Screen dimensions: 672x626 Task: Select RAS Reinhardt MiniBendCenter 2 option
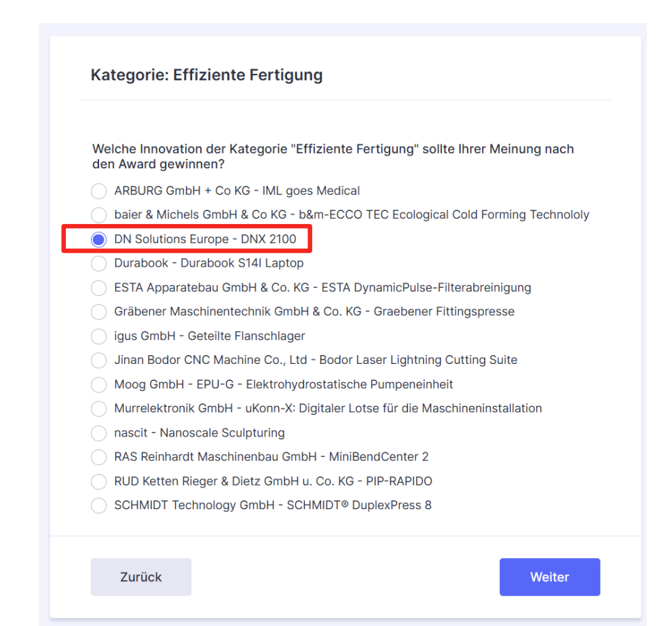(x=98, y=457)
